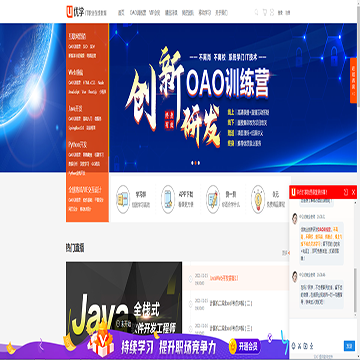Close the chat widget with X
The height and width of the screenshot is (360, 360).
coord(353,192)
